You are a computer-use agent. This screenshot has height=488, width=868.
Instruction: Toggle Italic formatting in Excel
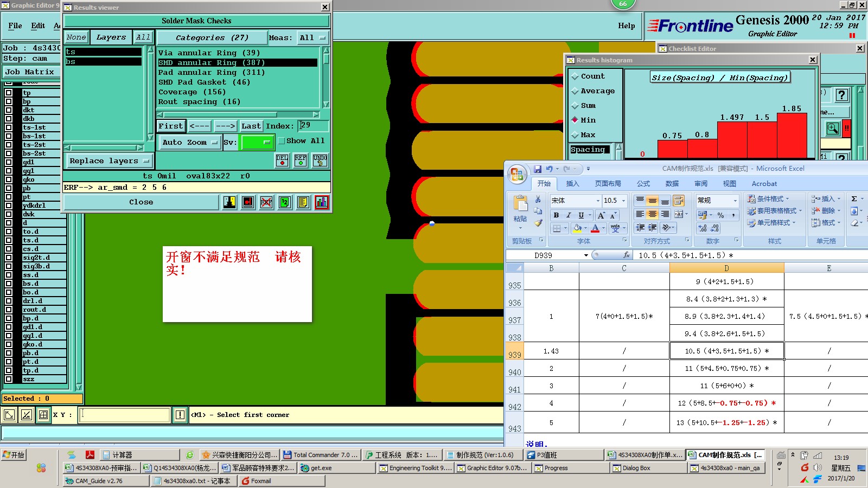click(x=569, y=215)
